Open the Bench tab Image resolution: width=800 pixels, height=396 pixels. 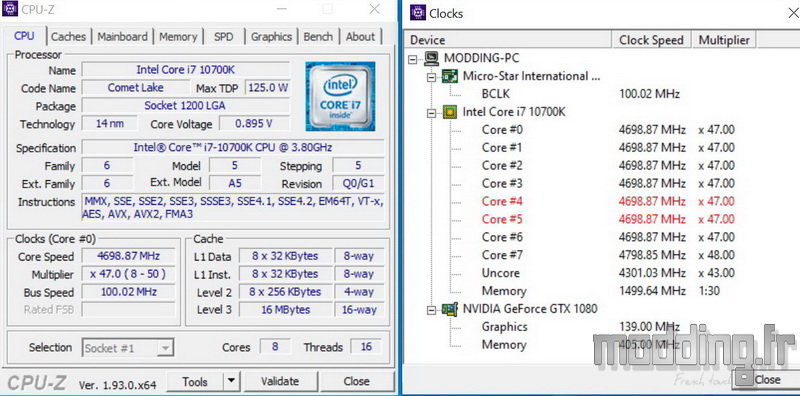[x=318, y=37]
